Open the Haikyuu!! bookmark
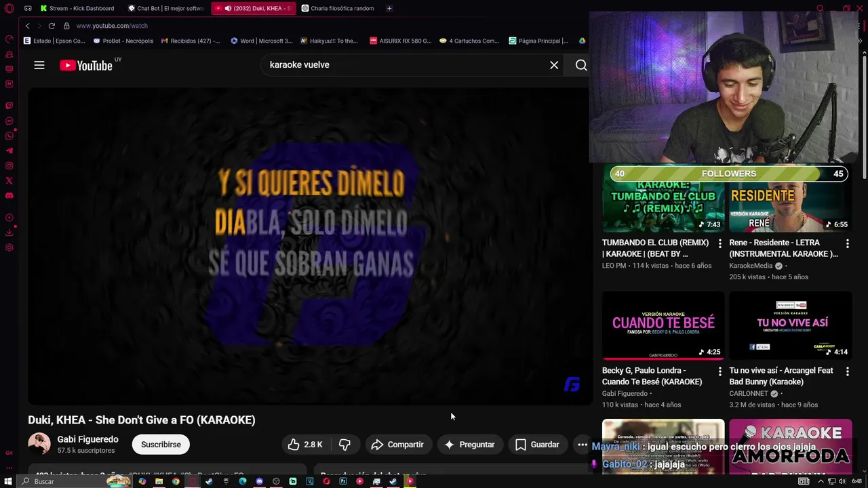 [329, 41]
